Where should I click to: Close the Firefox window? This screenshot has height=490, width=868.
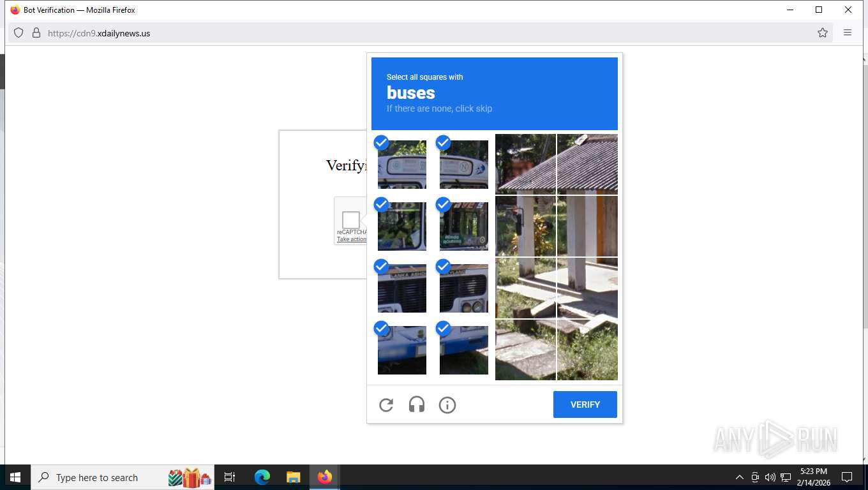coord(848,10)
